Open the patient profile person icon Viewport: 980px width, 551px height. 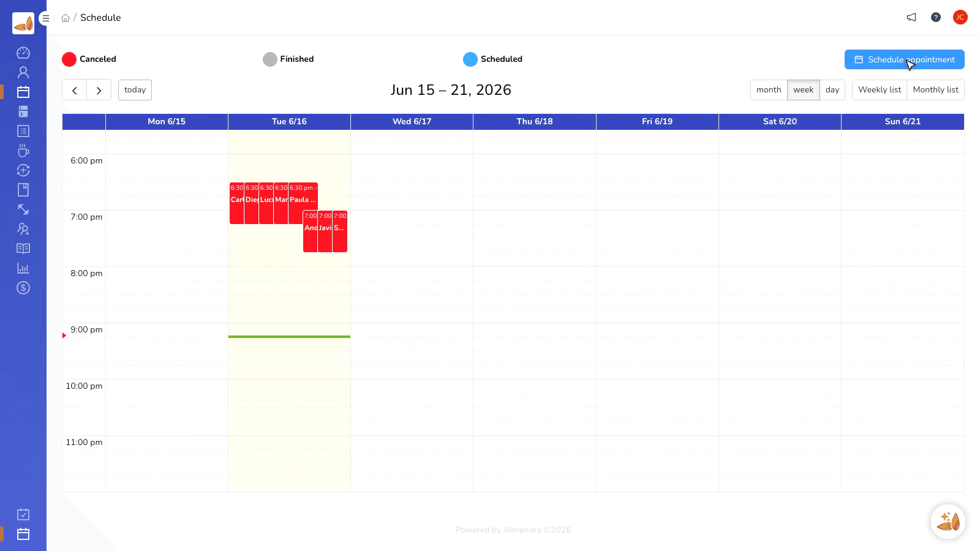click(23, 72)
